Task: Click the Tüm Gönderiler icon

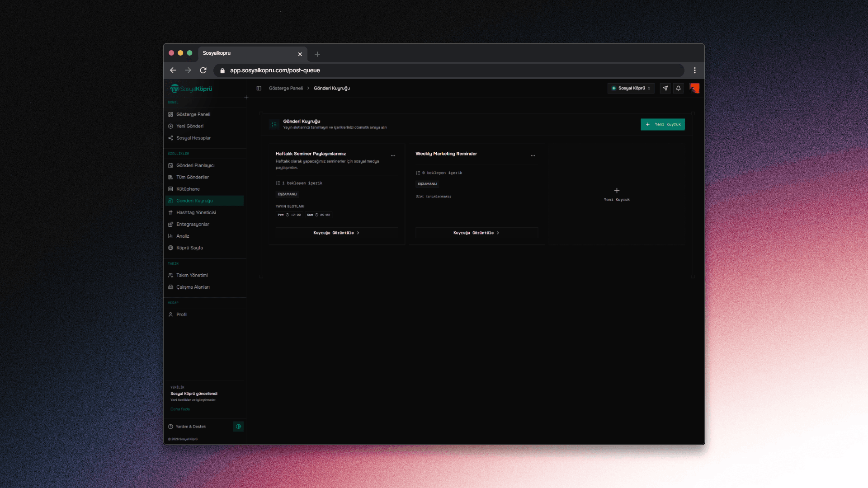Action: [x=170, y=177]
